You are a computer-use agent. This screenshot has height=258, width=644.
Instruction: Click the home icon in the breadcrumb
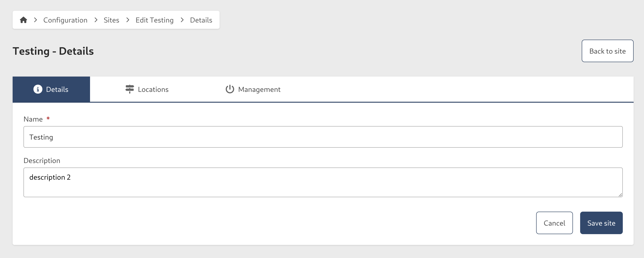(x=24, y=20)
